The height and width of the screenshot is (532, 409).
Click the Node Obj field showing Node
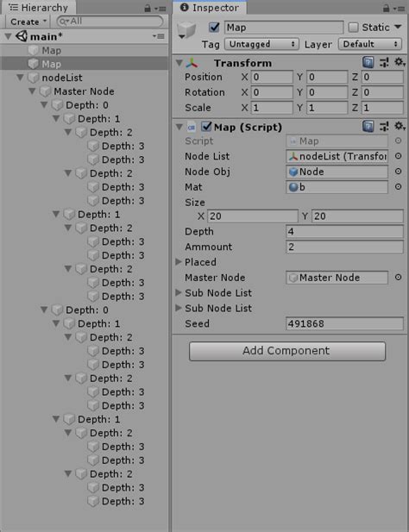337,172
